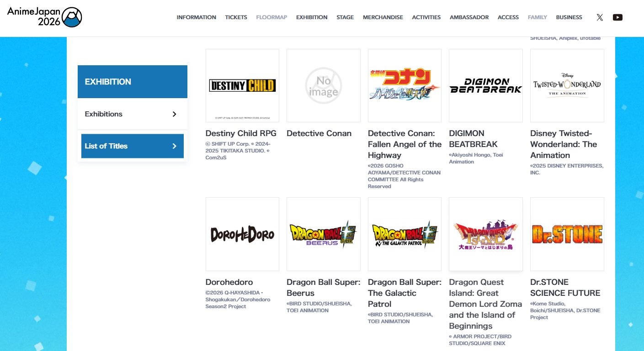Open the YouTube channel icon
644x351 pixels.
pos(617,17)
